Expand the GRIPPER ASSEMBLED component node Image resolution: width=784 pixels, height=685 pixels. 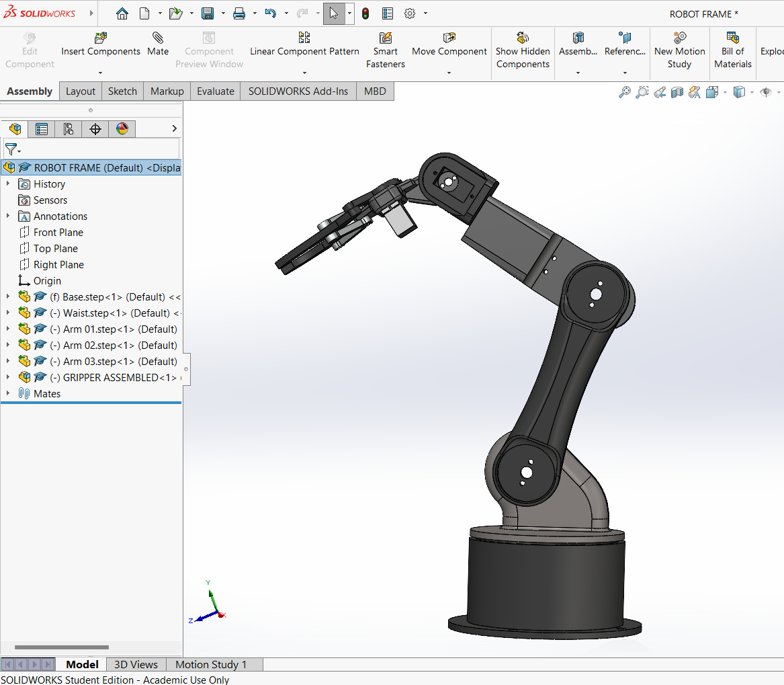click(8, 378)
